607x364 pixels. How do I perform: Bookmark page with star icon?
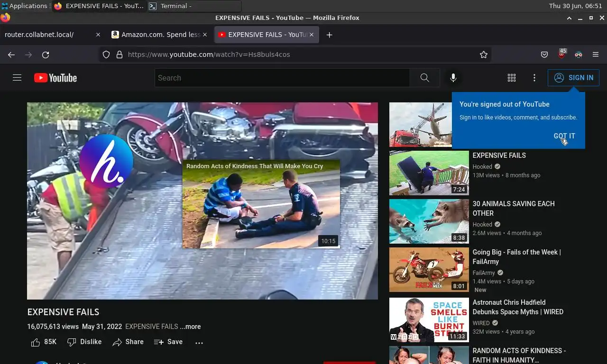(x=484, y=55)
